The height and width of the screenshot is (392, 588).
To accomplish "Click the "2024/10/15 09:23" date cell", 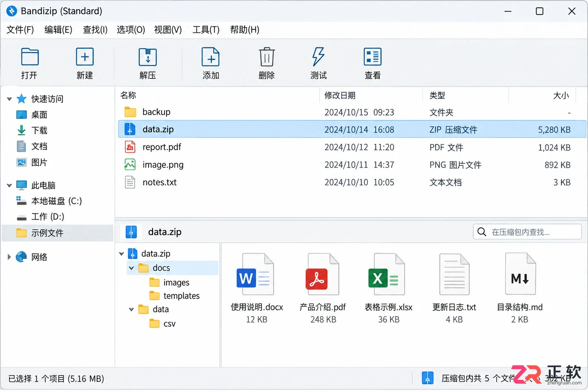I will [359, 112].
